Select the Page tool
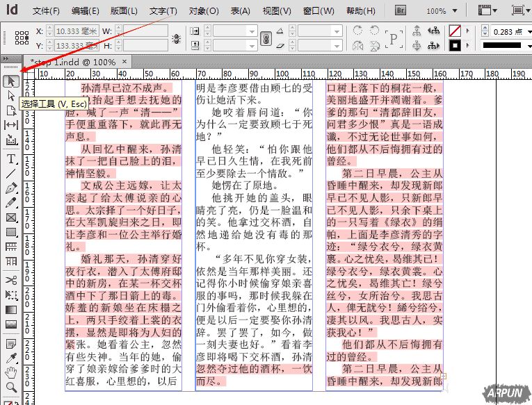The width and height of the screenshot is (532, 405). [x=11, y=110]
